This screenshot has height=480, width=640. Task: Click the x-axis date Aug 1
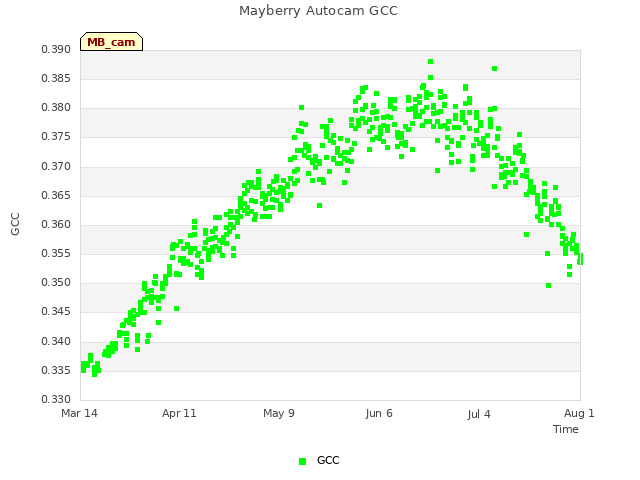point(579,413)
